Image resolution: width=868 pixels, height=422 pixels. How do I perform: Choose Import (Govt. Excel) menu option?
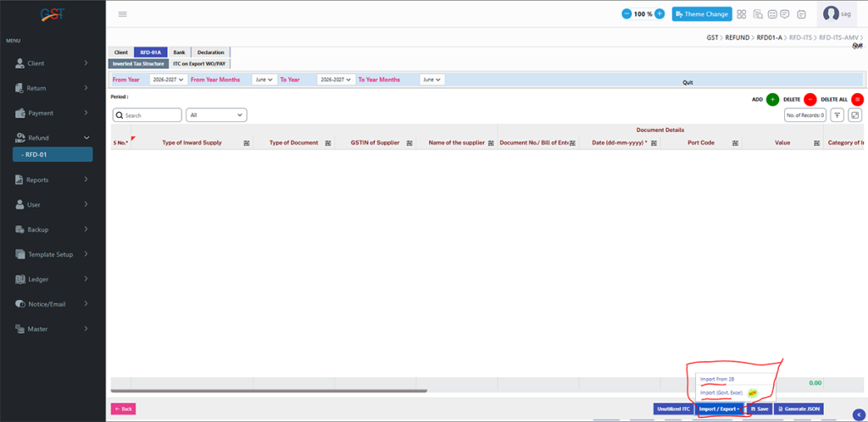point(721,392)
